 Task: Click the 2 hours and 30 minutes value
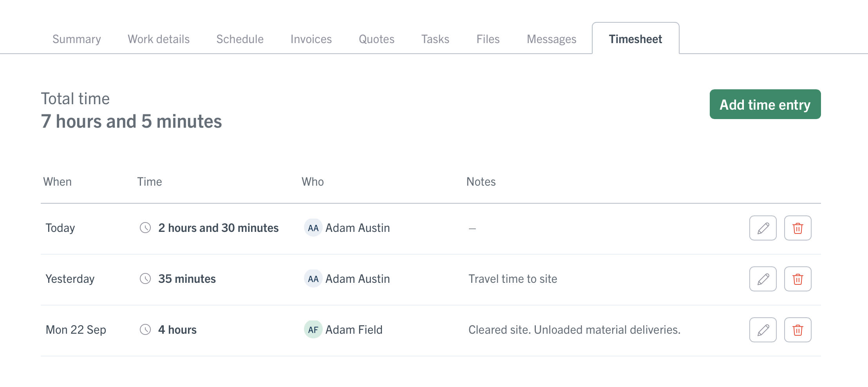pyautogui.click(x=219, y=228)
